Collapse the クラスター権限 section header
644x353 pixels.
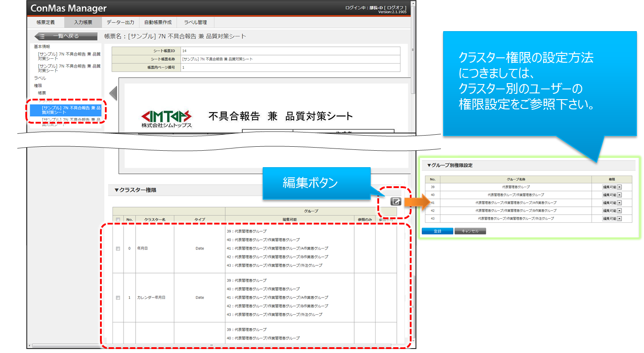(x=136, y=190)
